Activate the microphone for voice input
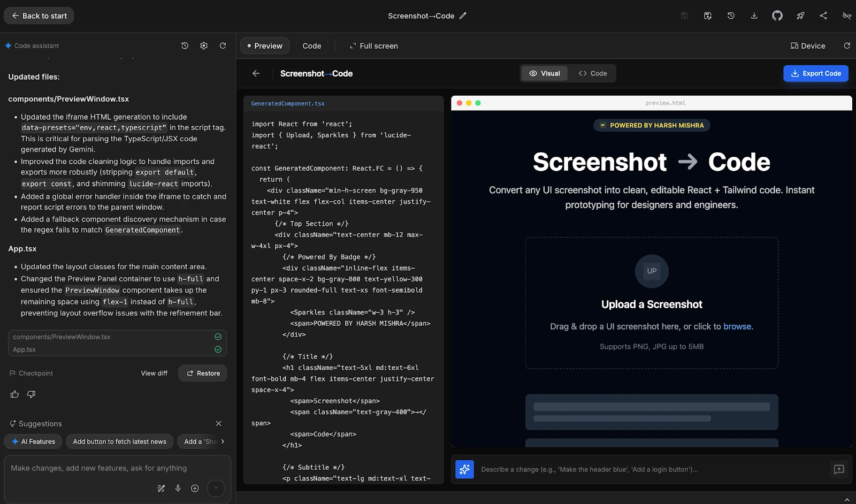856x504 pixels. [x=178, y=488]
